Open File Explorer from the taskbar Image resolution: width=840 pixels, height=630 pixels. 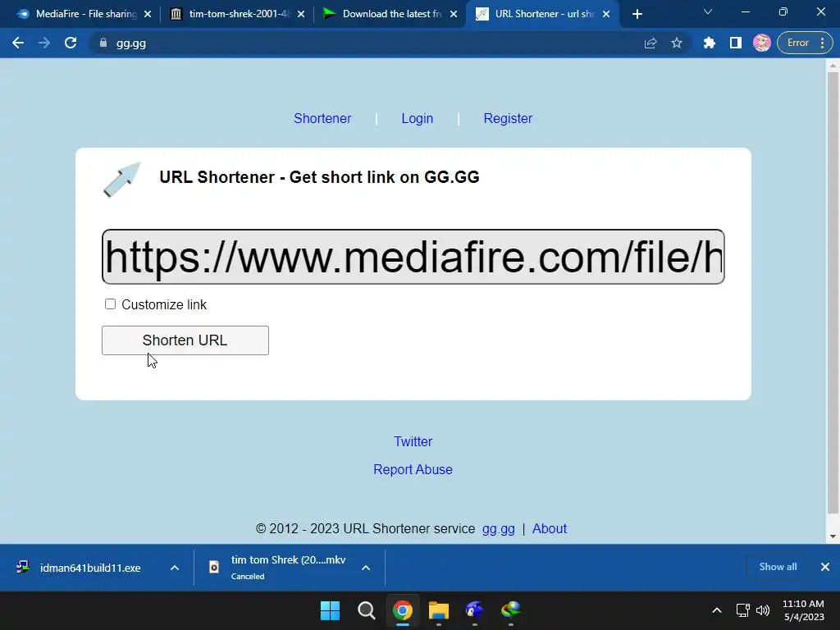click(439, 610)
